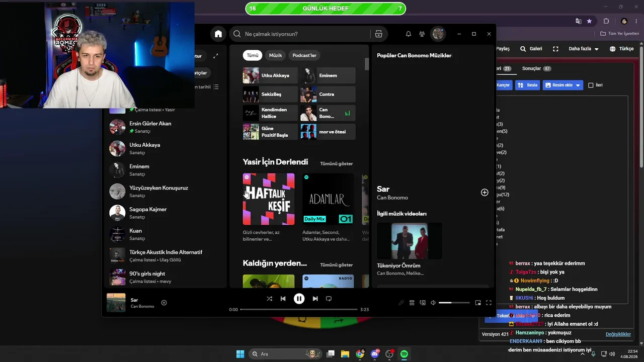
Task: Open the Değişiklikler link
Action: pos(618,334)
